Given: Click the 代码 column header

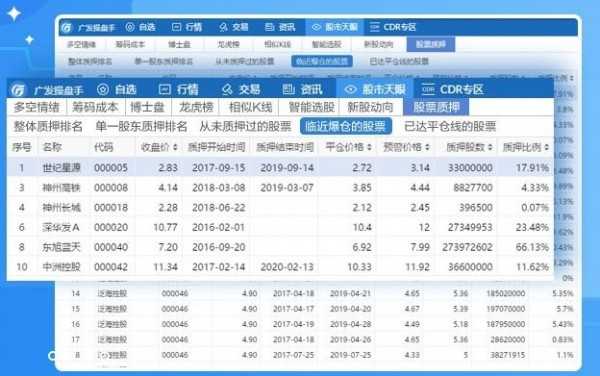Looking at the screenshot, I should [103, 147].
